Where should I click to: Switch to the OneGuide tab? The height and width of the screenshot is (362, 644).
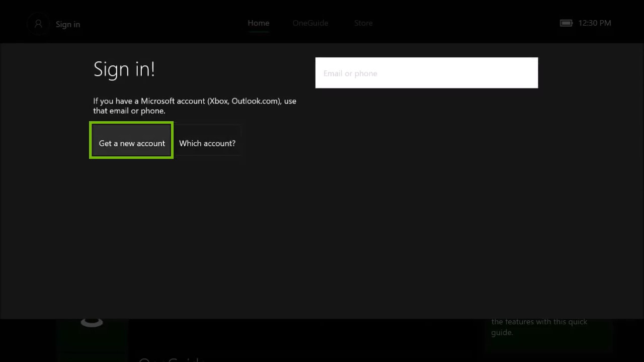tap(310, 23)
